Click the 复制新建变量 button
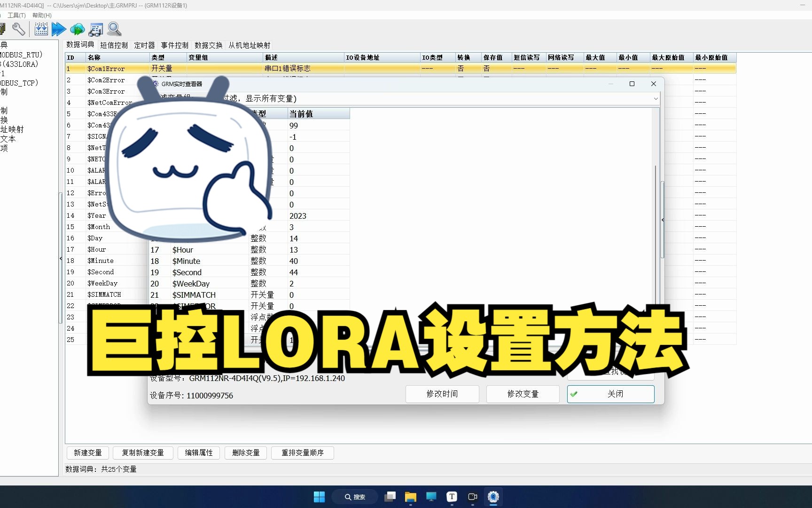This screenshot has height=508, width=812. (x=143, y=452)
